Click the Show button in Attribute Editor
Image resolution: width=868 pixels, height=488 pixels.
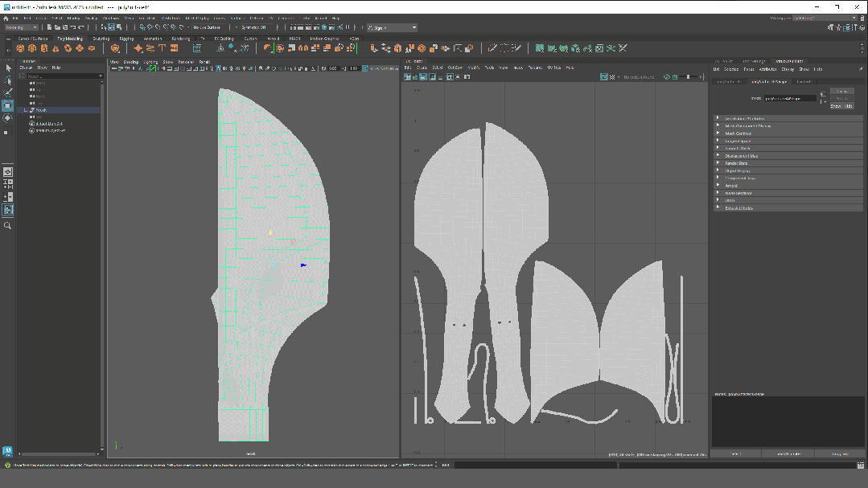pos(835,106)
